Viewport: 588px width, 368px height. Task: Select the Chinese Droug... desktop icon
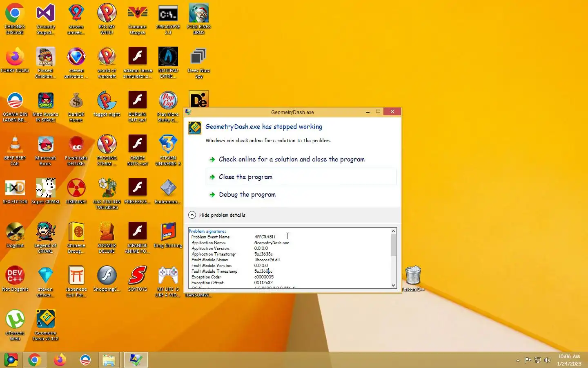(x=76, y=238)
